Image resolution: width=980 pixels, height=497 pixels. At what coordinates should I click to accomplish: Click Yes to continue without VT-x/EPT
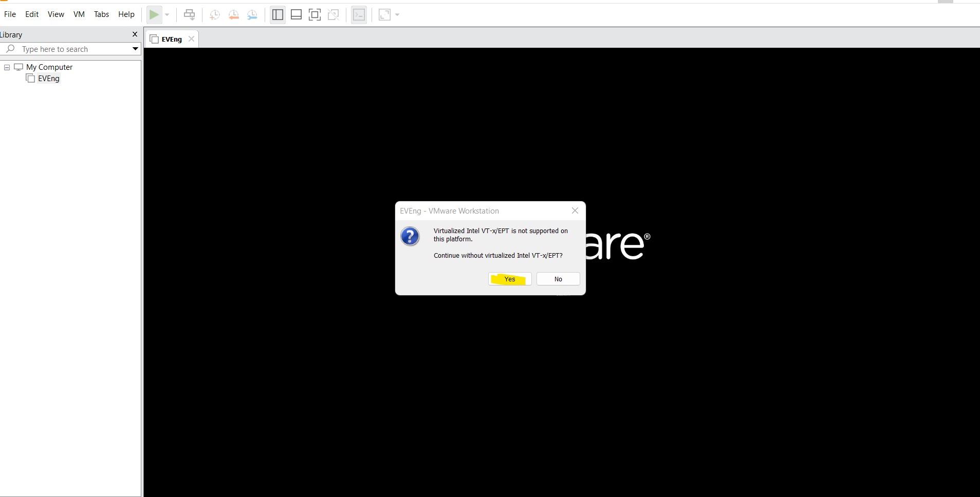click(x=510, y=279)
